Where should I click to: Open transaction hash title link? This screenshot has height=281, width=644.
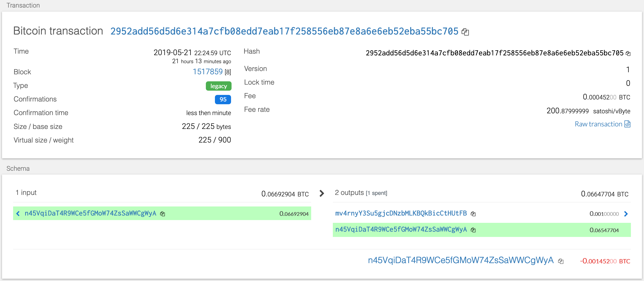(x=284, y=31)
